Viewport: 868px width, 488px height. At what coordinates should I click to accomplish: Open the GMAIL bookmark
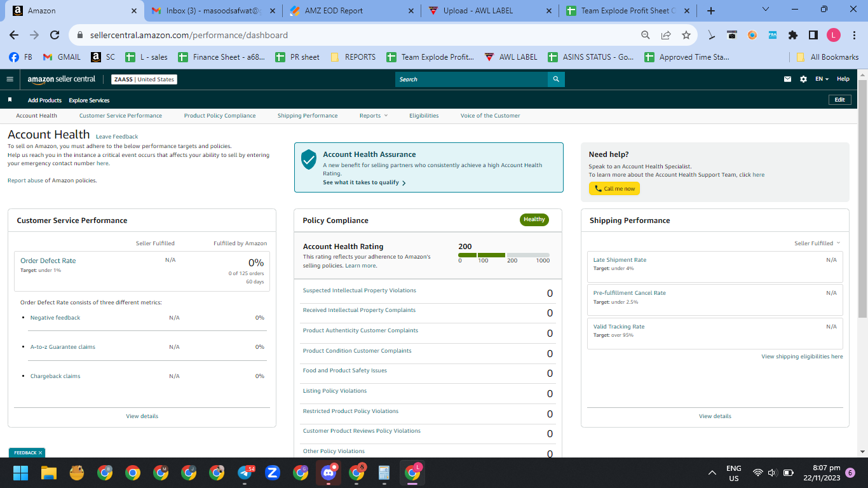click(x=62, y=57)
